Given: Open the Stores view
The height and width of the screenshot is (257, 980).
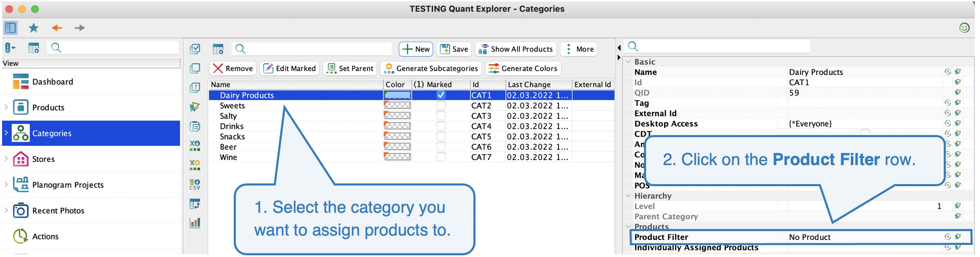Looking at the screenshot, I should click(x=91, y=159).
